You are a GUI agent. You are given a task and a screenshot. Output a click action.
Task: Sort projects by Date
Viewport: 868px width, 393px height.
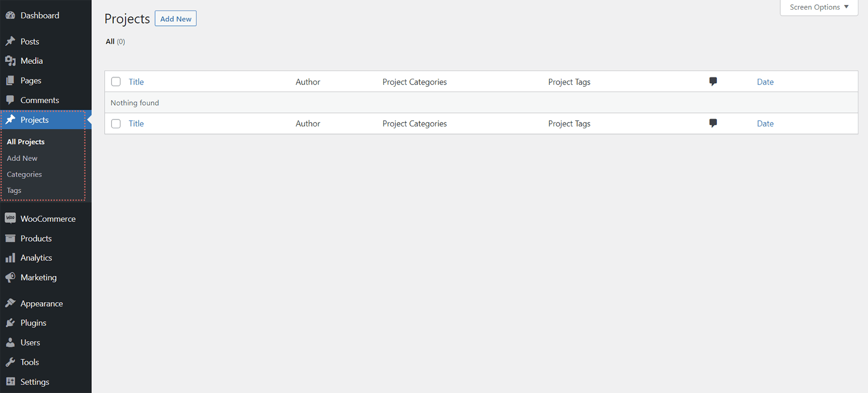click(765, 82)
